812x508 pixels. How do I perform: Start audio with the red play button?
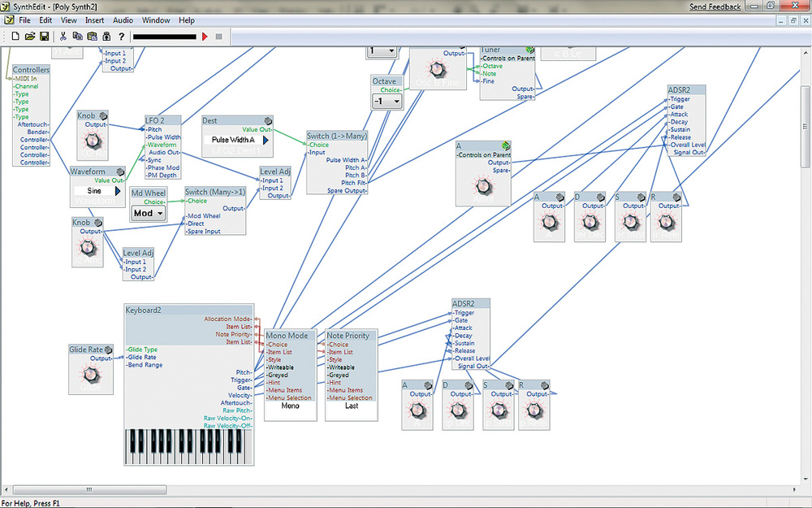click(x=205, y=37)
